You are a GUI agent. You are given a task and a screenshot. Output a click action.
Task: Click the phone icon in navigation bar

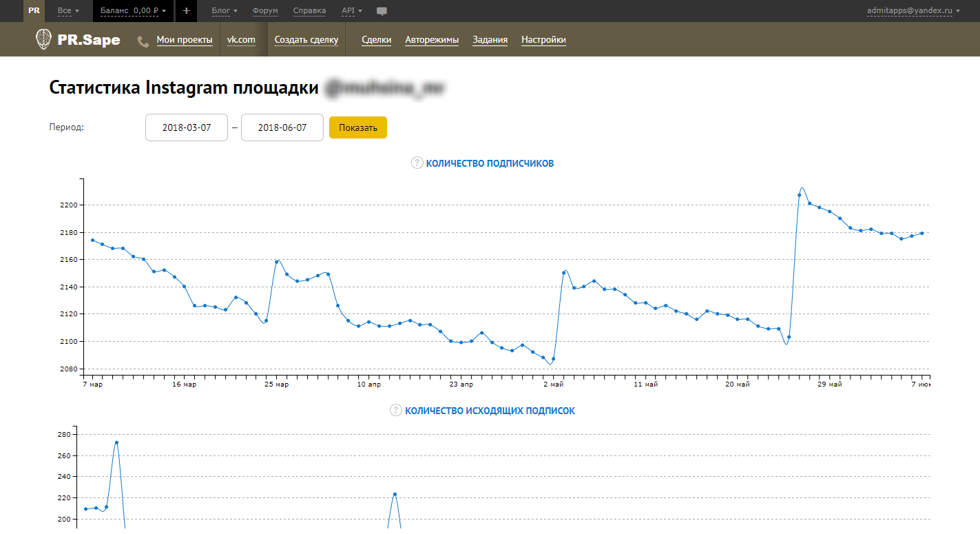tap(143, 41)
